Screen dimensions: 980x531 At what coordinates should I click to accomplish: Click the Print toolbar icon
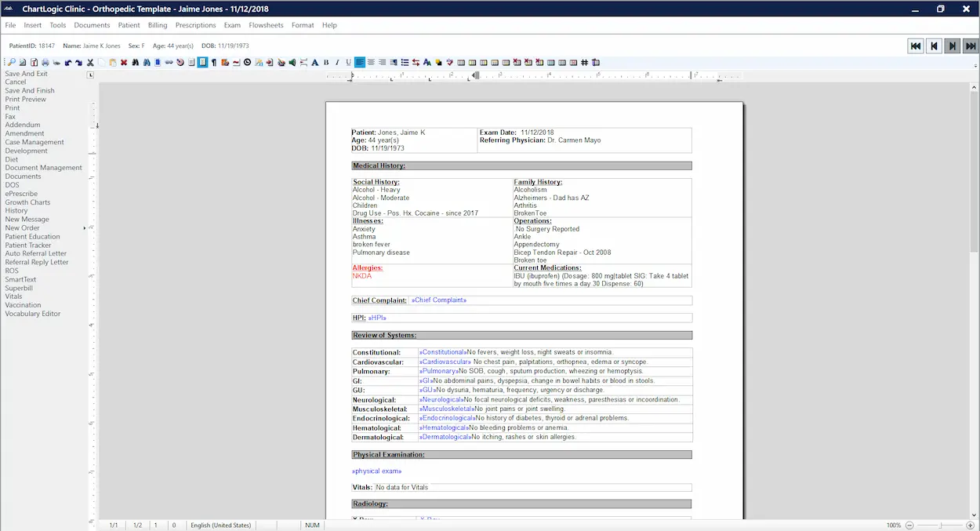[45, 62]
